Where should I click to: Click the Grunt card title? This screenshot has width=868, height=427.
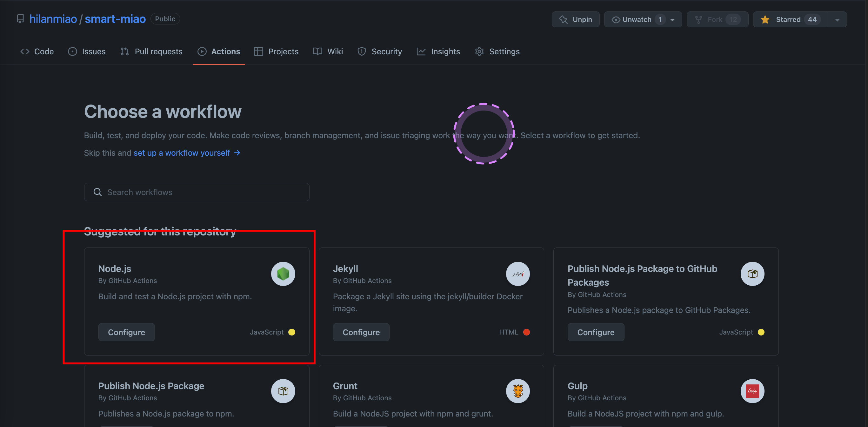(x=345, y=386)
